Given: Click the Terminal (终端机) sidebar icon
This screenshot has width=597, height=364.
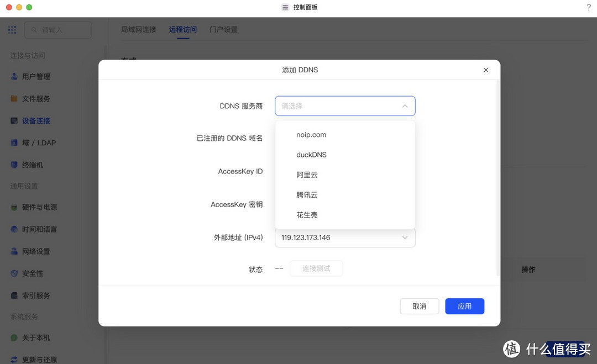Looking at the screenshot, I should click(x=14, y=165).
